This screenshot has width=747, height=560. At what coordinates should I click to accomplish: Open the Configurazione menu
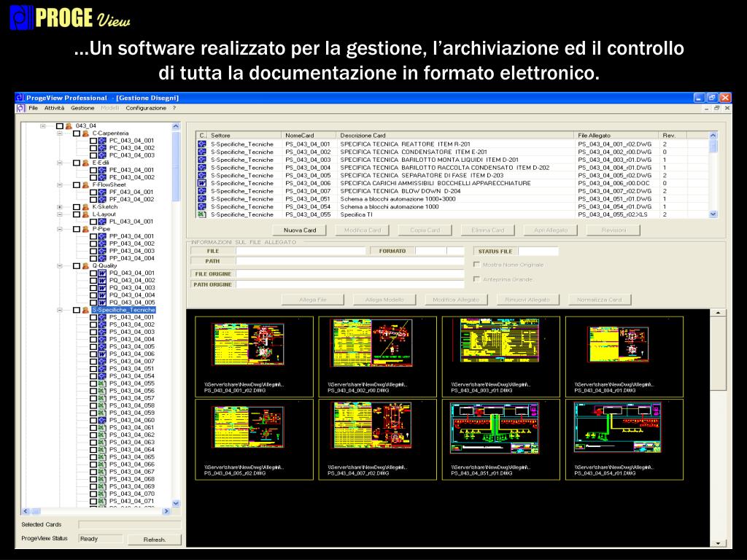pos(146,108)
